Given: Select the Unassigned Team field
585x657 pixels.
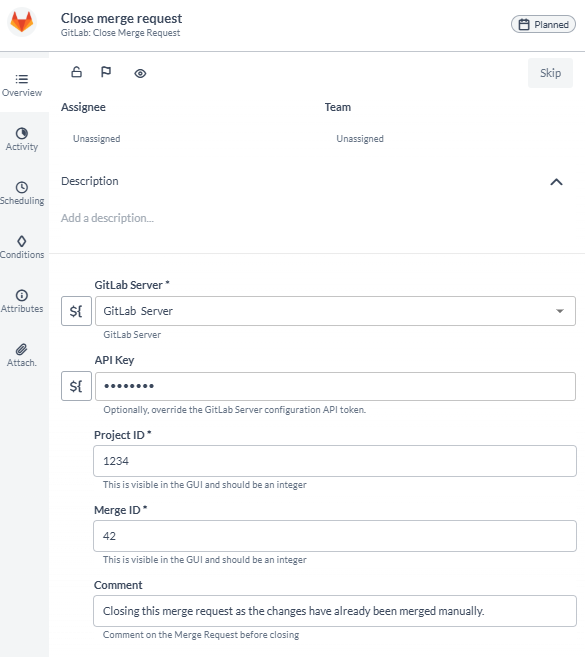Looking at the screenshot, I should (x=360, y=139).
